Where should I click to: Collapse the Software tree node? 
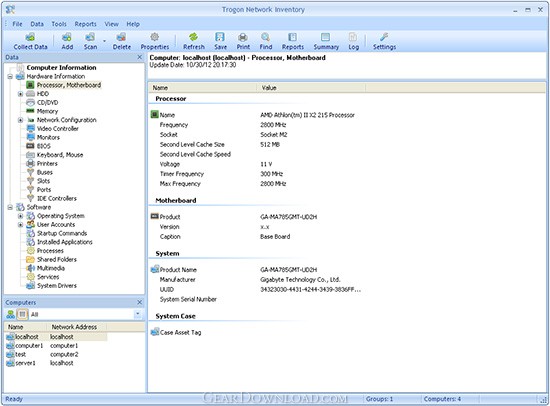(10, 207)
